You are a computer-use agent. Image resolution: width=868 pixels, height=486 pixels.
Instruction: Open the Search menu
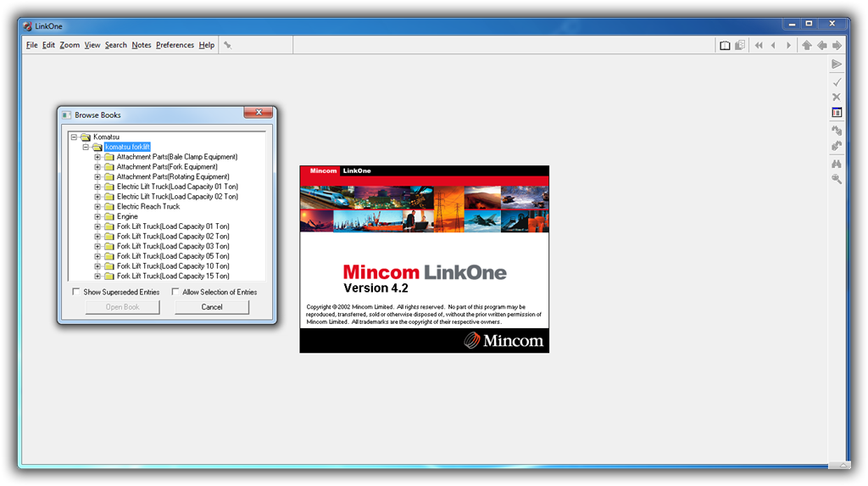[x=115, y=46]
